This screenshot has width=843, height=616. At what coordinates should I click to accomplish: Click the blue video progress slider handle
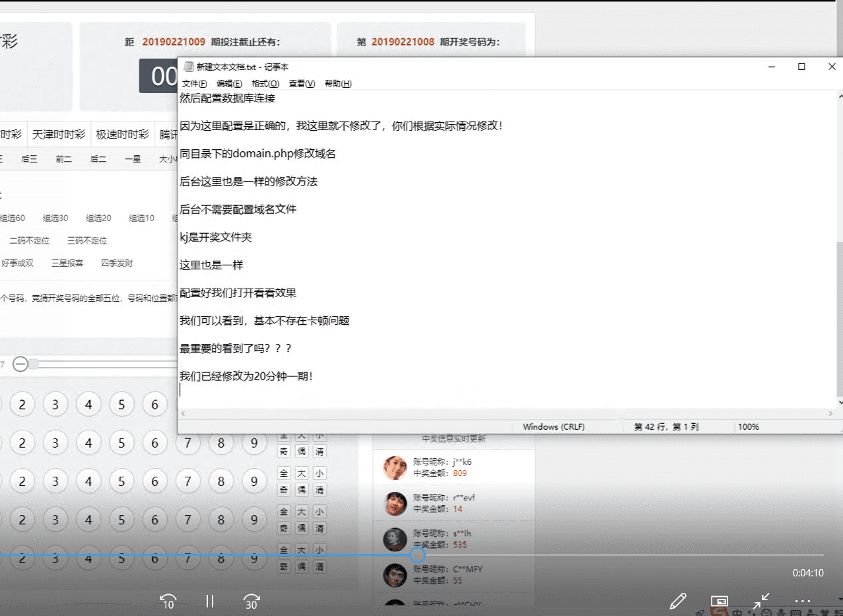(x=417, y=555)
